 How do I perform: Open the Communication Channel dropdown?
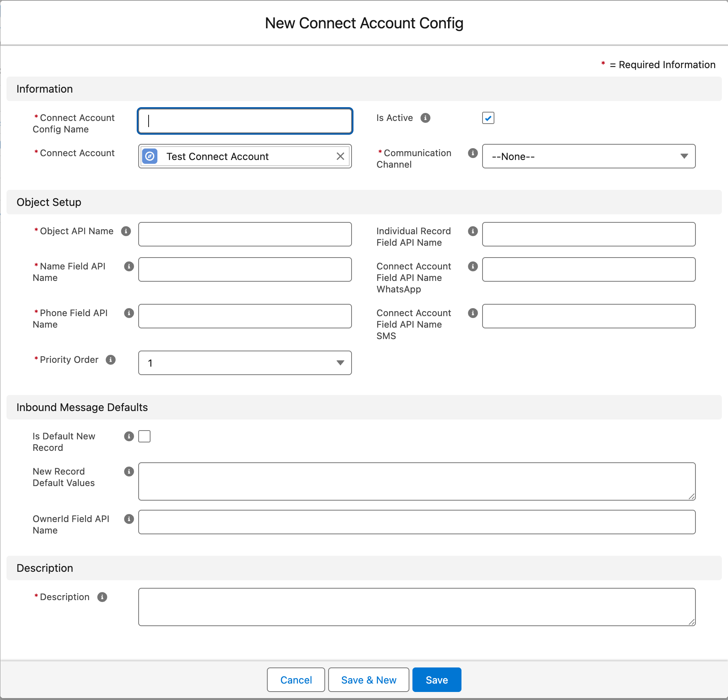tap(589, 156)
